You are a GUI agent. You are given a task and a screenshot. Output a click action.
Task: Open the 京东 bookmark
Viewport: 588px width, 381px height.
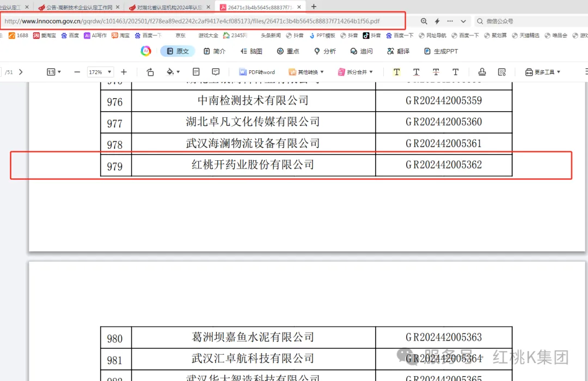click(x=180, y=35)
